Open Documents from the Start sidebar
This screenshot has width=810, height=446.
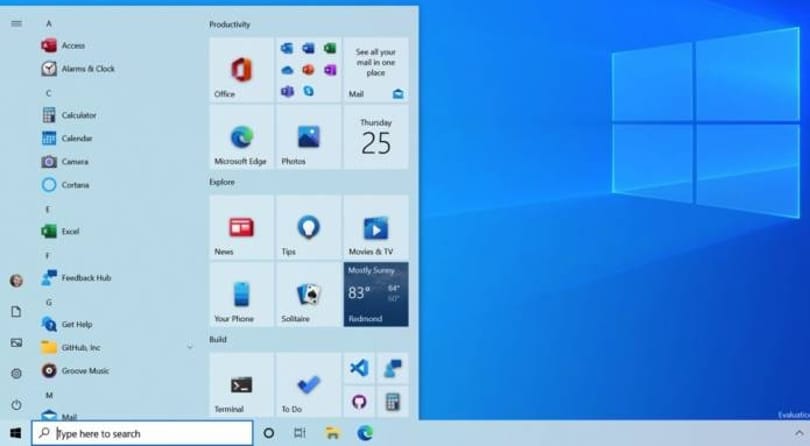point(17,312)
